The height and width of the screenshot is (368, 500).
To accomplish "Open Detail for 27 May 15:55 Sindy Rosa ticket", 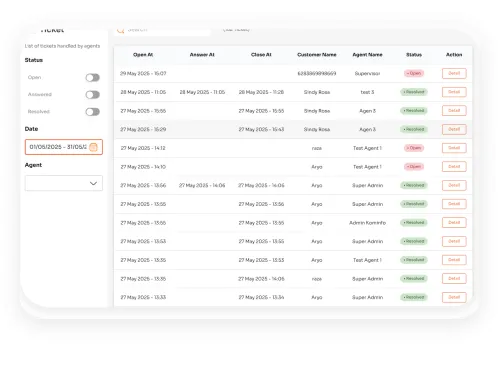I will pyautogui.click(x=454, y=111).
